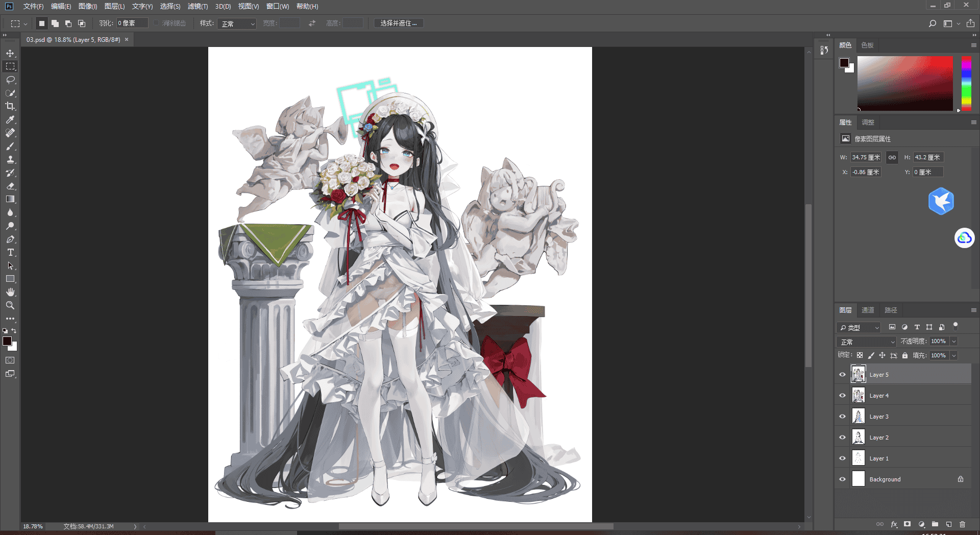Select the Gradient tool

click(10, 199)
